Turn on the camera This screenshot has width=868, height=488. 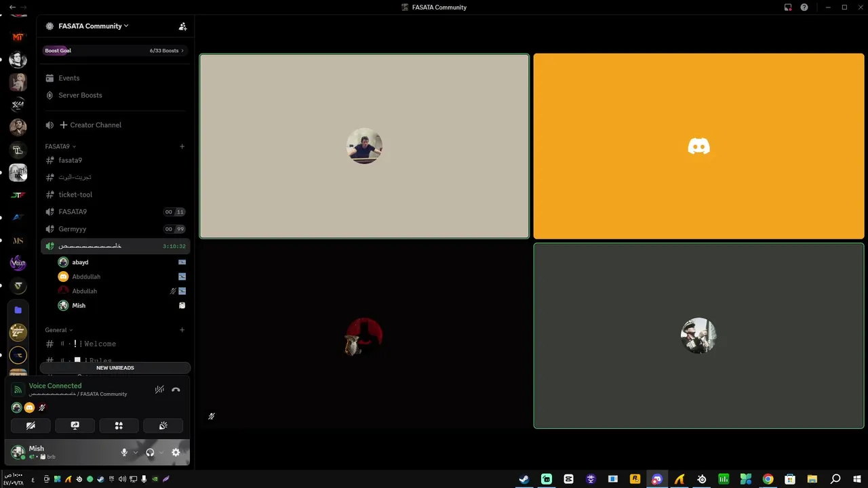(x=31, y=426)
